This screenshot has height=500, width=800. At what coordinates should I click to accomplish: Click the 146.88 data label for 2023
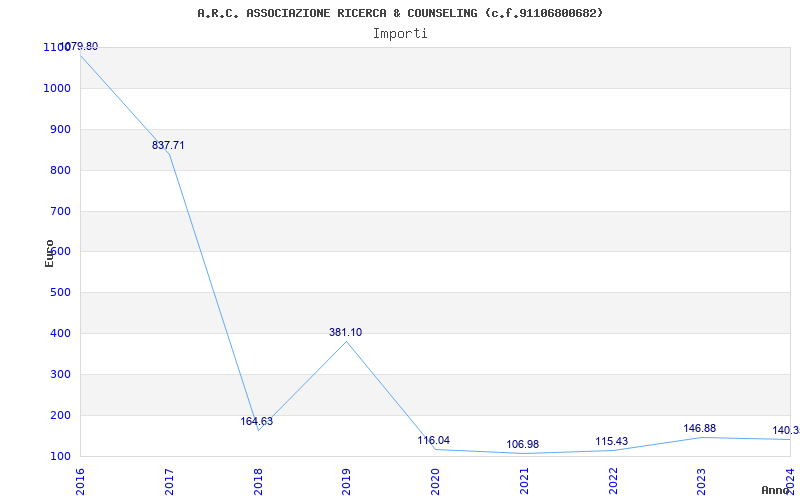699,429
